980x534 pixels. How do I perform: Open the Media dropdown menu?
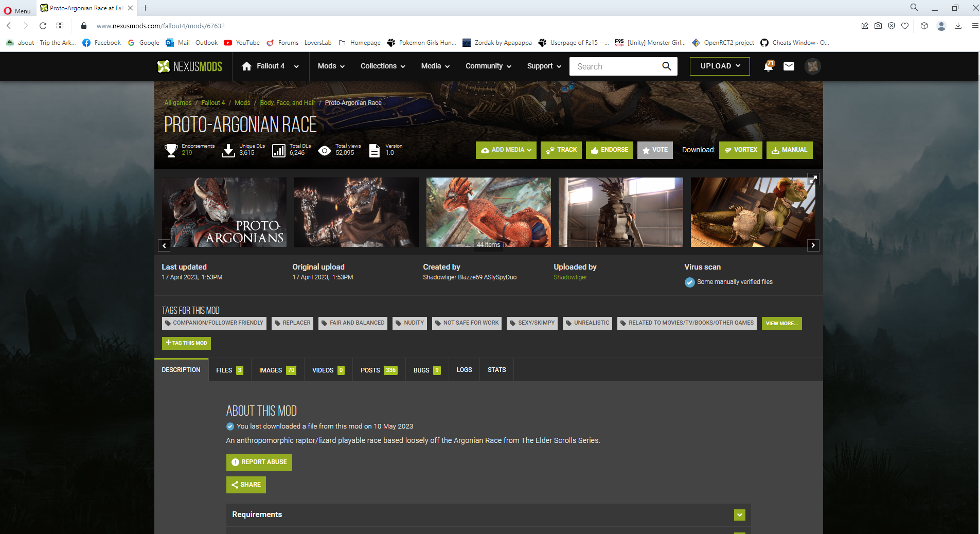435,66
